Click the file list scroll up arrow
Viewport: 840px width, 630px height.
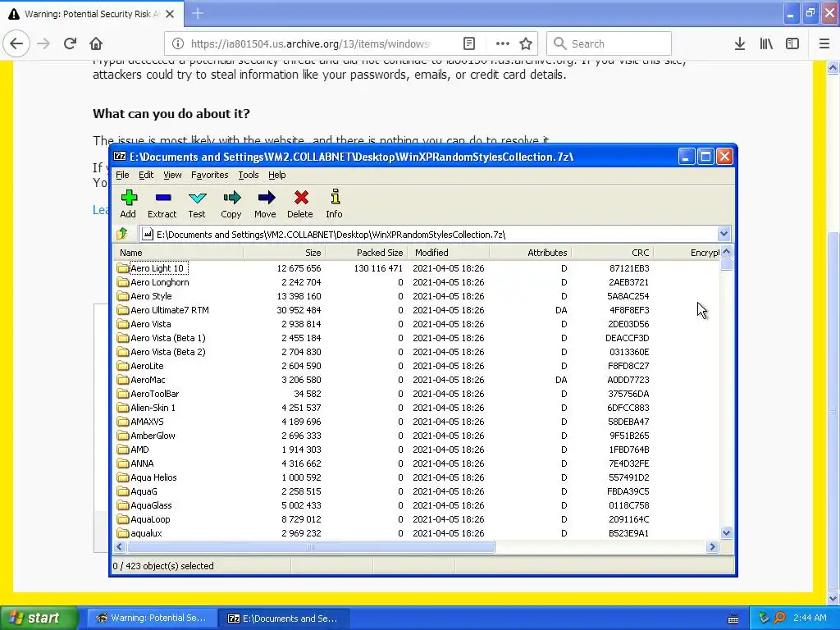click(727, 252)
